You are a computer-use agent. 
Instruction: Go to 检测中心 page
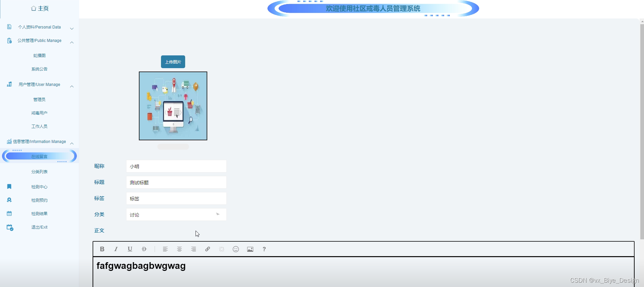pos(39,187)
